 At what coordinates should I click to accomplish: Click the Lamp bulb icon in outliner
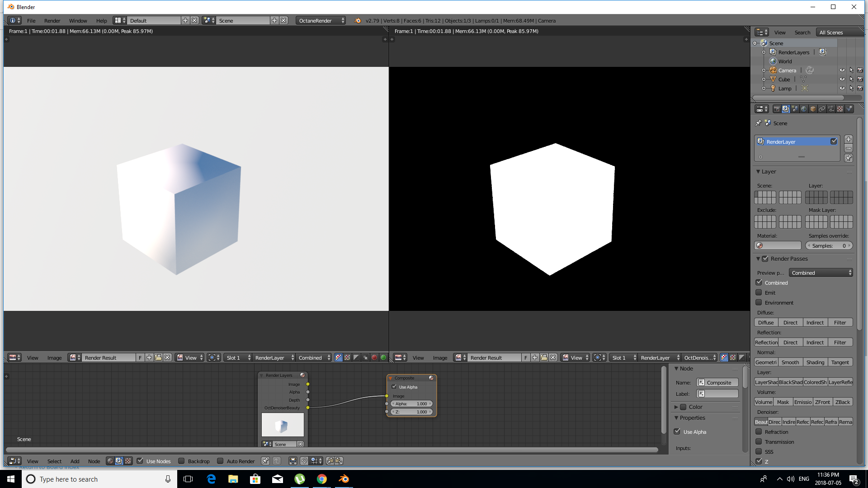click(x=773, y=88)
